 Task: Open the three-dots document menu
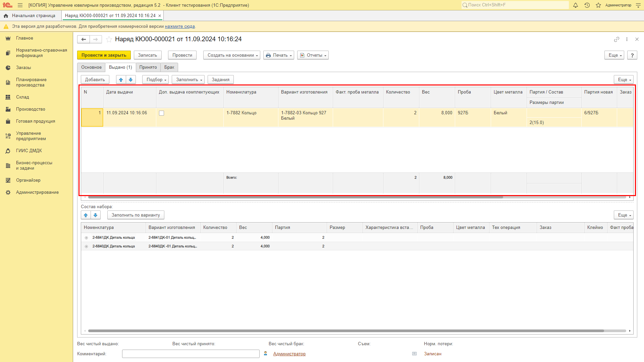[x=627, y=39]
